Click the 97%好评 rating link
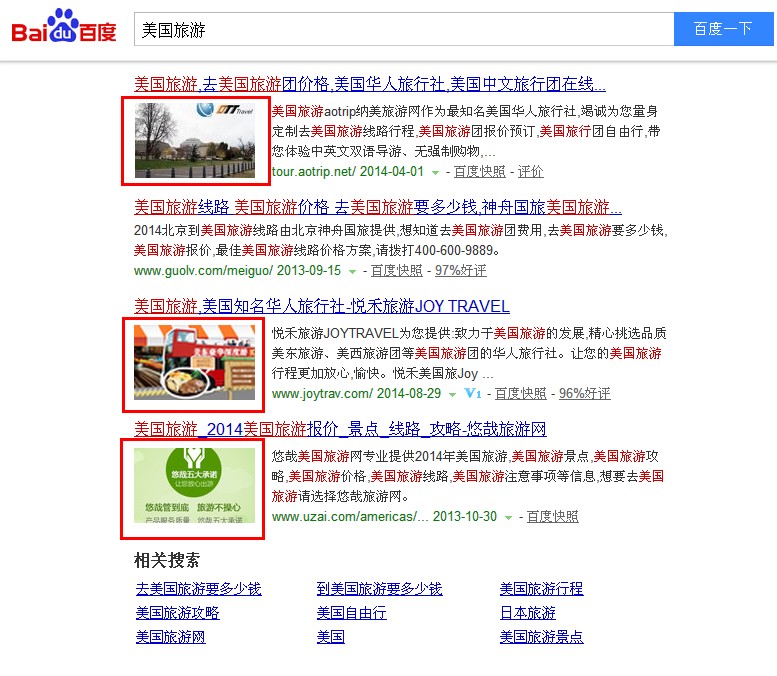The height and width of the screenshot is (676, 777). pos(460,271)
